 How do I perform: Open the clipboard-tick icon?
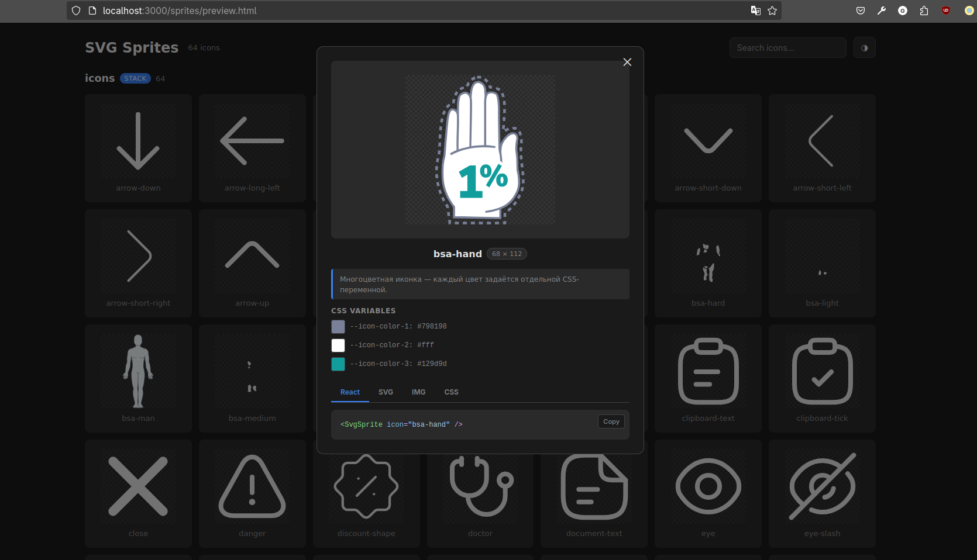(x=822, y=378)
